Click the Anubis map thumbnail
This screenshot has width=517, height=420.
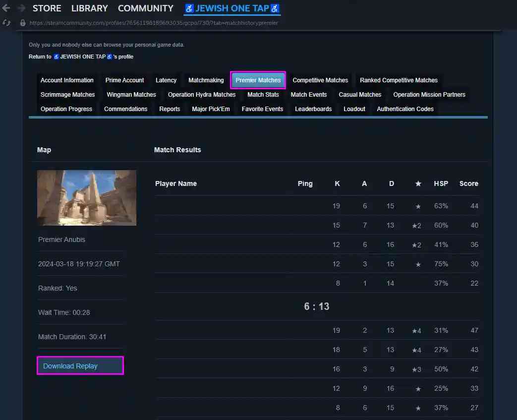click(x=87, y=198)
